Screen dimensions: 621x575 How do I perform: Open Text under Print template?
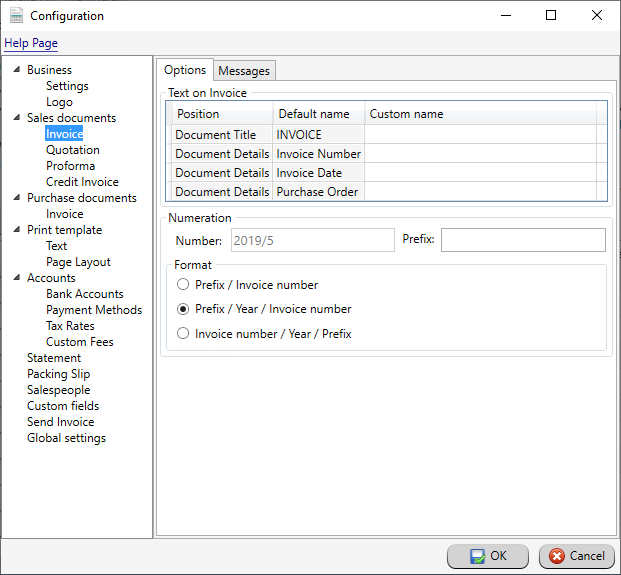56,246
